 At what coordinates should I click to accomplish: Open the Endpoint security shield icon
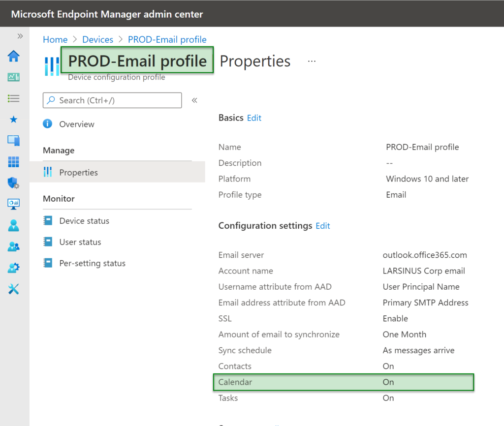[x=13, y=183]
